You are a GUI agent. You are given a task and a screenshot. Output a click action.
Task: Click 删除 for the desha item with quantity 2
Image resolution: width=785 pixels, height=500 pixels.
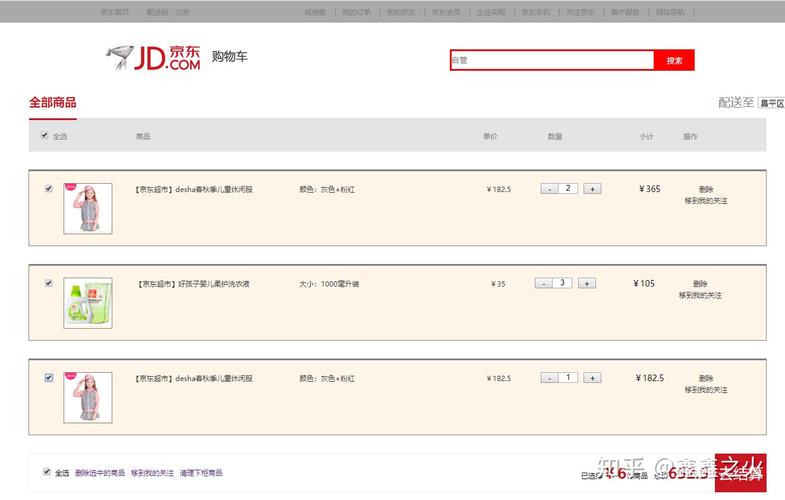(x=706, y=189)
